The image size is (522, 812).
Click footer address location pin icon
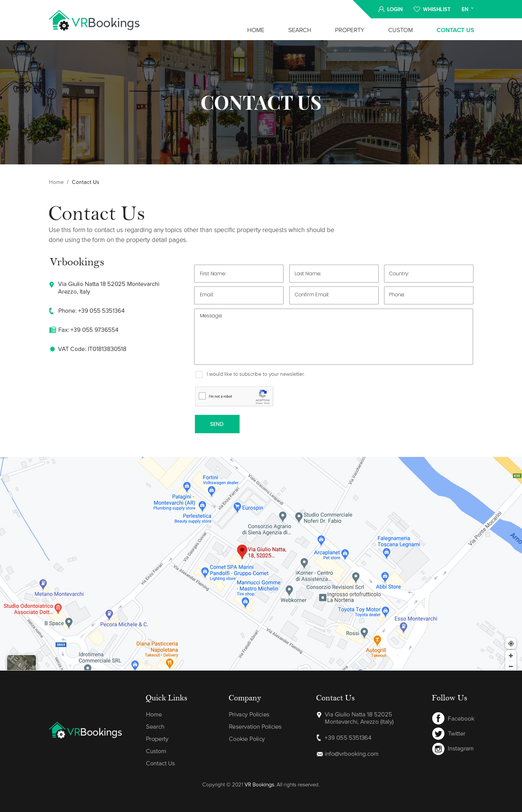tap(319, 715)
